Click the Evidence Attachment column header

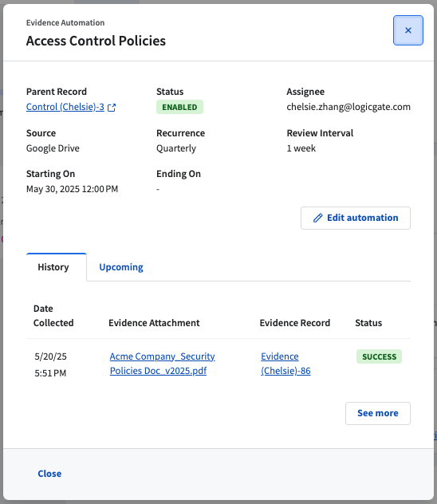coord(154,323)
